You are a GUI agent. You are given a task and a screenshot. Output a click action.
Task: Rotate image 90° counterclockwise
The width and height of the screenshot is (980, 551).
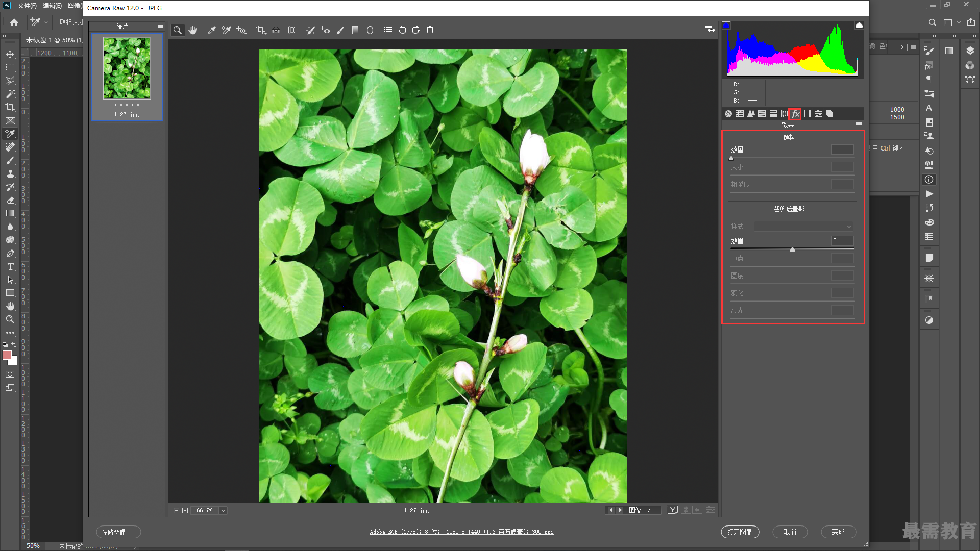tap(402, 30)
